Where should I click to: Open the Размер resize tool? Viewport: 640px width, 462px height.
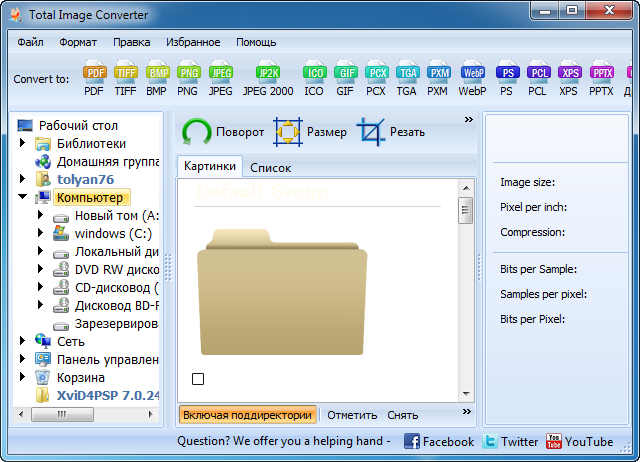click(x=311, y=132)
